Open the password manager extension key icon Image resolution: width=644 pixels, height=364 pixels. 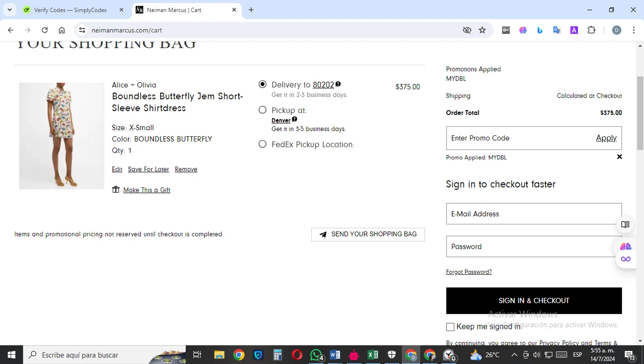pyautogui.click(x=506, y=30)
